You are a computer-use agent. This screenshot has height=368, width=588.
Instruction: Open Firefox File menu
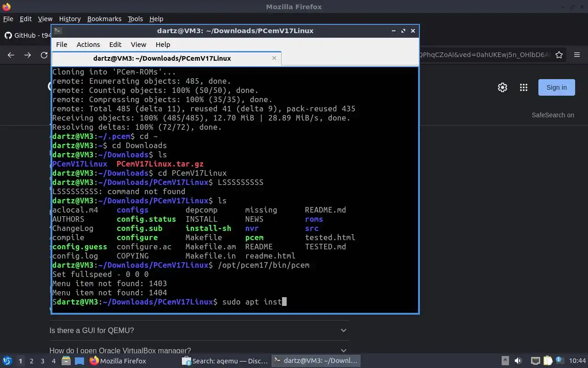point(8,19)
